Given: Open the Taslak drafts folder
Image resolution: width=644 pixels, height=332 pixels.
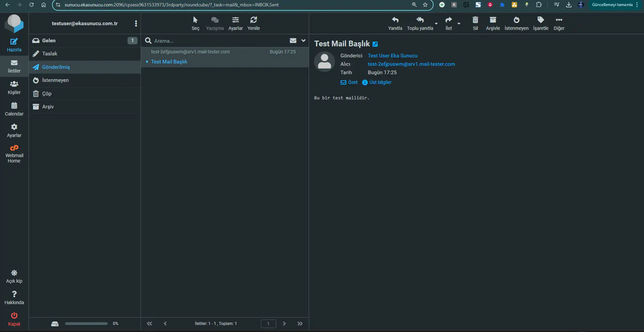Looking at the screenshot, I should tap(85, 54).
